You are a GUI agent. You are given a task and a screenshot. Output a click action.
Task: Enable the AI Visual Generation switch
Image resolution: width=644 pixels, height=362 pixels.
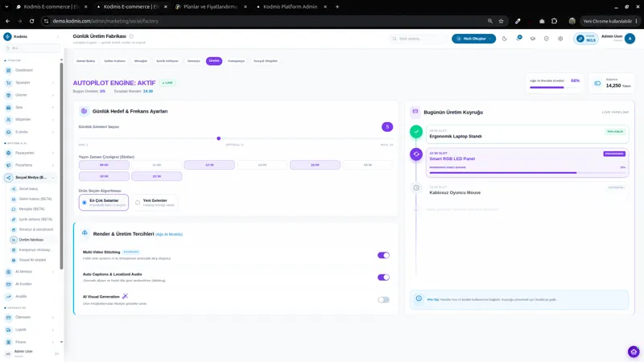click(x=383, y=299)
